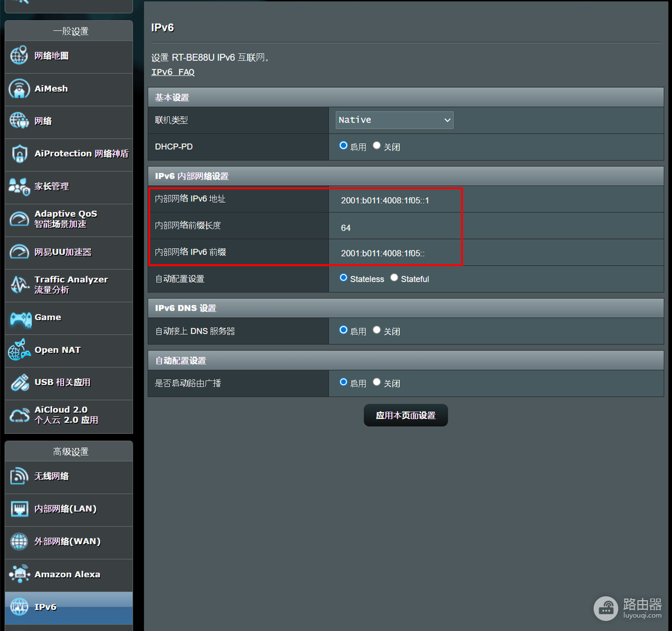Select Traffic Analyzer 流量分析 menu
Image resolution: width=672 pixels, height=631 pixels.
click(69, 285)
